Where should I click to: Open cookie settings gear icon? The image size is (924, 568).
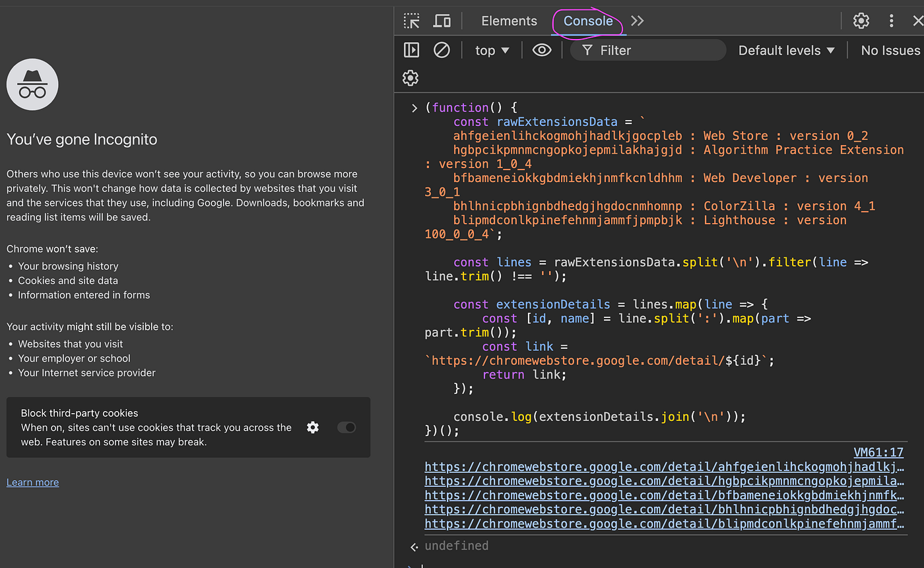313,427
